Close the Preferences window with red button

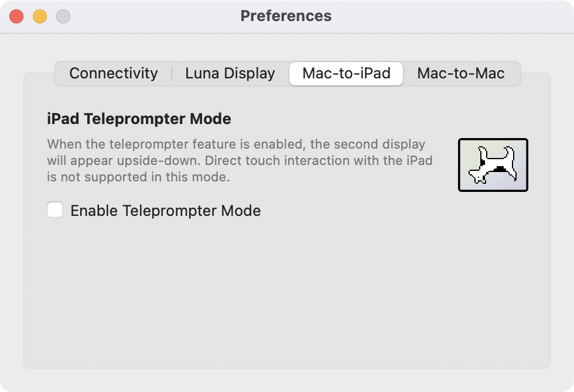point(16,16)
